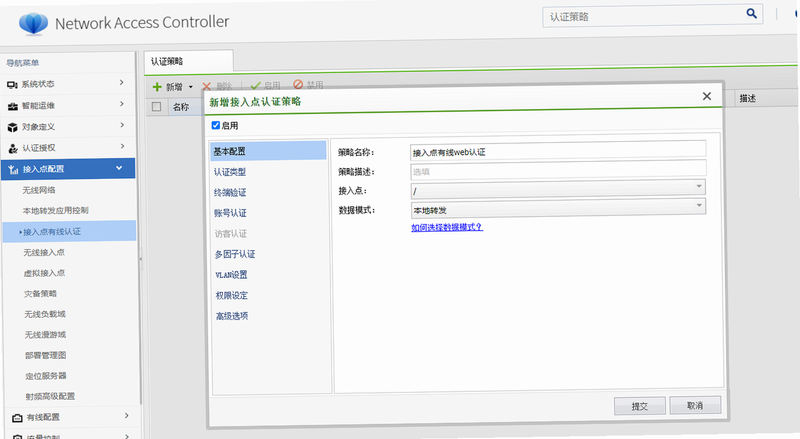800x439 pixels.
Task: Select the 基本配置 section
Action: [268, 151]
